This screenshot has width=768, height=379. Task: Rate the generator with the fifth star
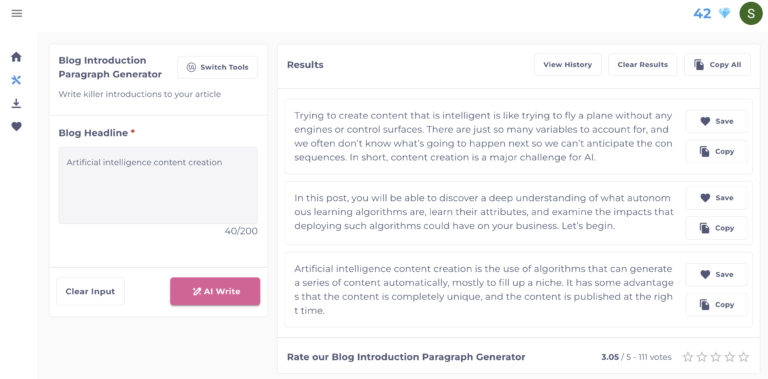[x=744, y=357]
